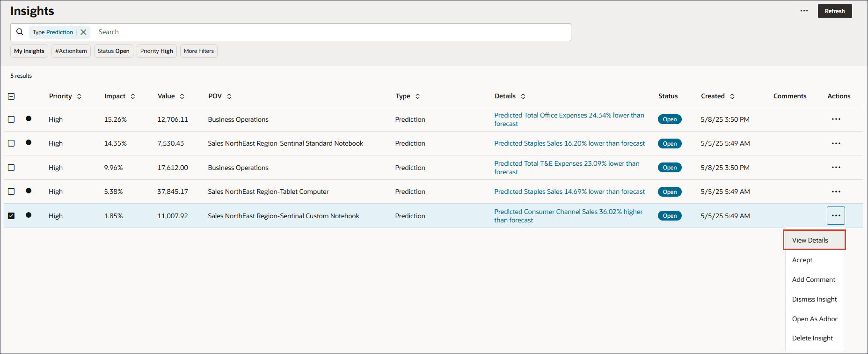Open the Priority High filter
Screen dimensions: 868x354
click(156, 51)
